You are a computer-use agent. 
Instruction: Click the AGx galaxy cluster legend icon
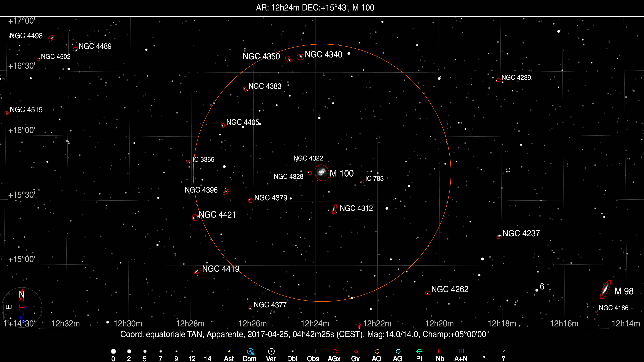click(335, 351)
